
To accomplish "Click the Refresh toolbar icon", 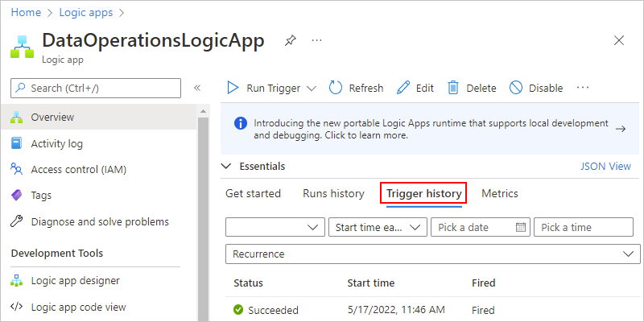I will (x=336, y=88).
